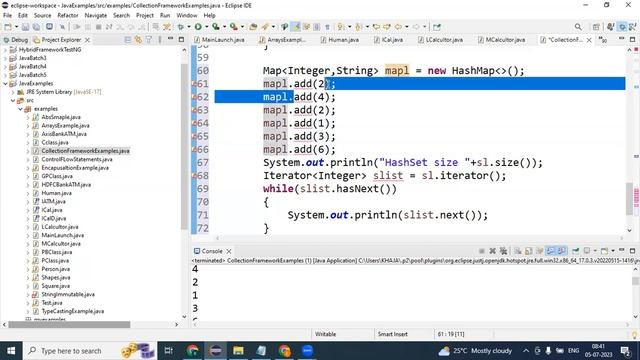Viewport: 640px width, 360px height.
Task: Click Filter icon in Project Explorer
Action: point(149,40)
